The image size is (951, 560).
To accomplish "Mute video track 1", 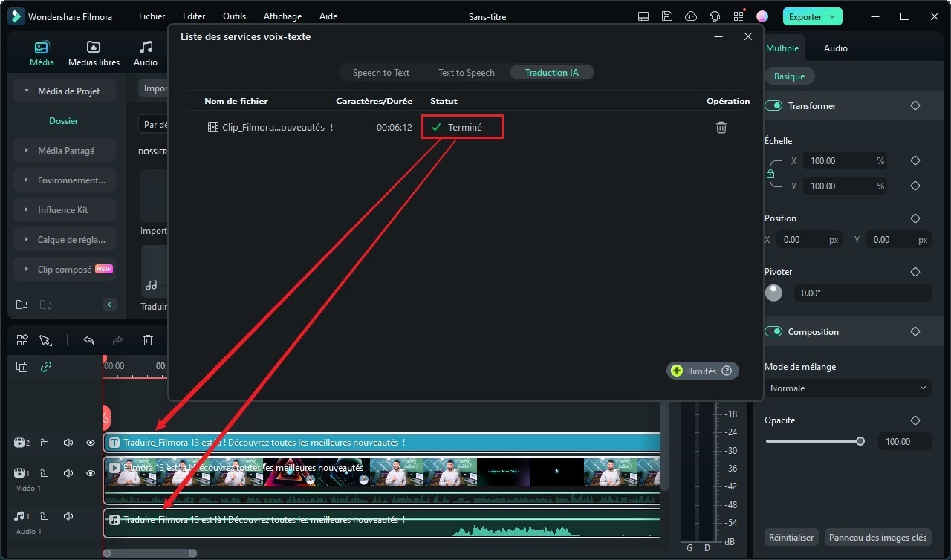I will [x=68, y=473].
